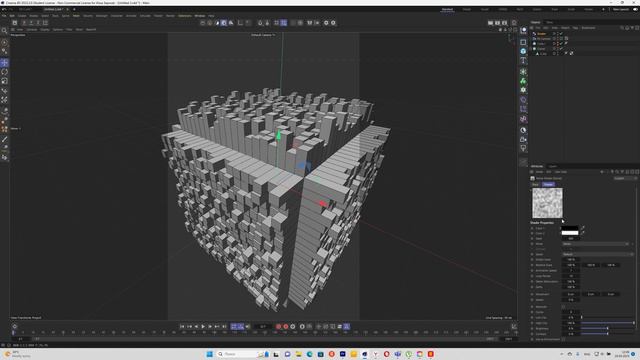Open the Windows Start menu
Viewport: 640px width, 360px height.
[x=209, y=354]
